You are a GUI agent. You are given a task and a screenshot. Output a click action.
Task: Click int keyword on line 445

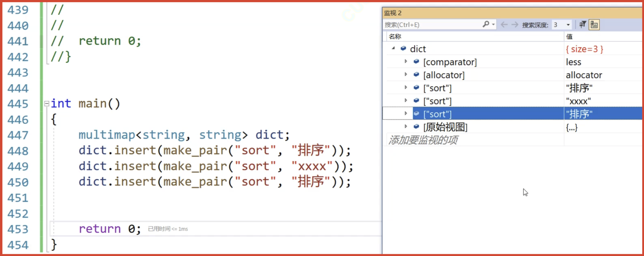tap(61, 104)
